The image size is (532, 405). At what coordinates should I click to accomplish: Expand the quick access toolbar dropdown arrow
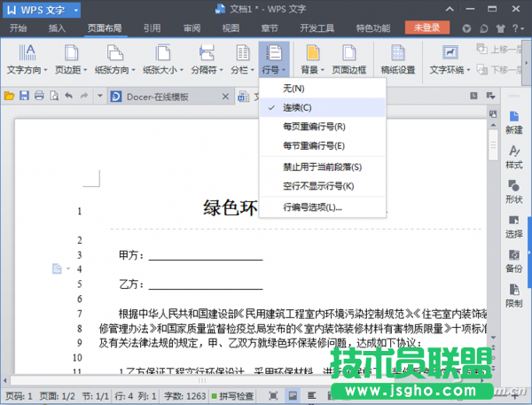99,96
